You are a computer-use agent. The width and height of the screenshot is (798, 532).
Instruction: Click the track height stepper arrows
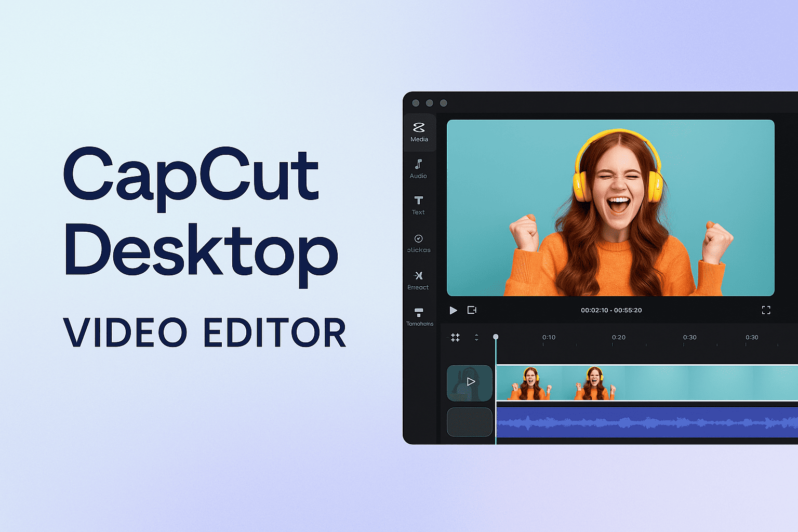[x=476, y=337]
